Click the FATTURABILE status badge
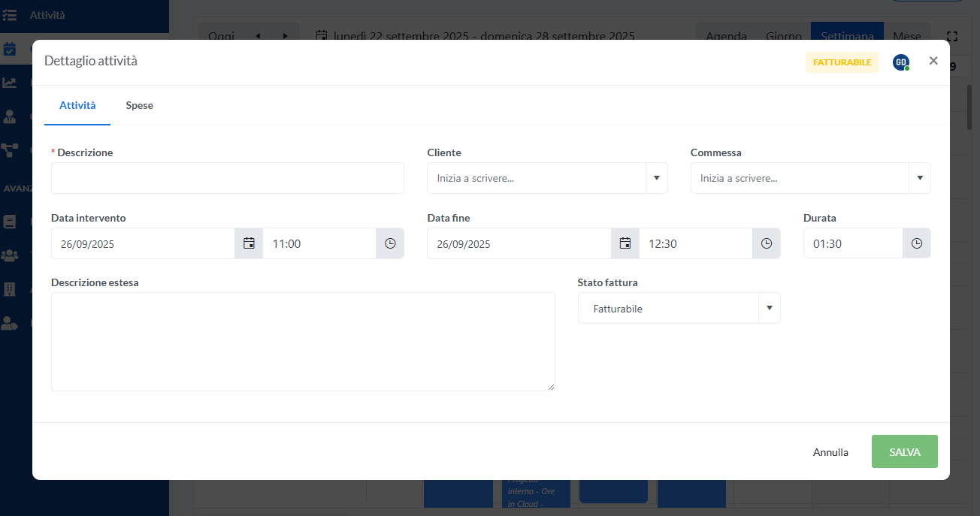980x516 pixels. coord(842,62)
